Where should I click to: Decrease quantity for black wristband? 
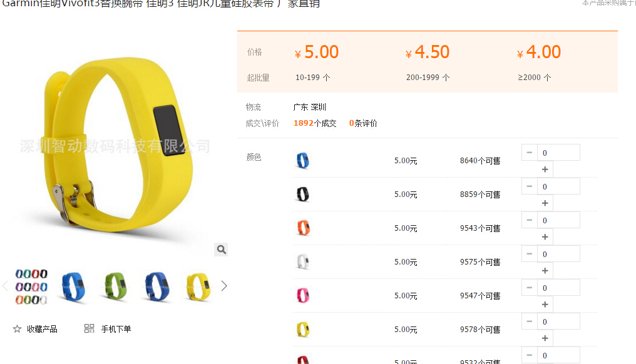[530, 186]
